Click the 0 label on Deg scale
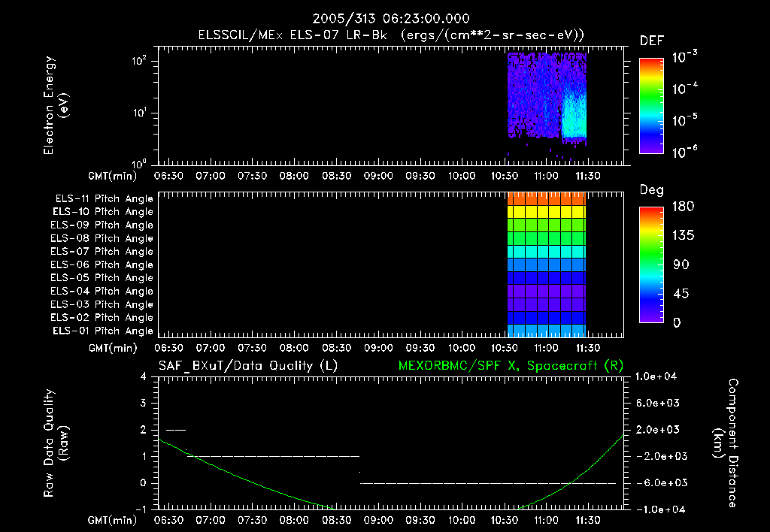This screenshot has width=770, height=532. click(x=677, y=323)
